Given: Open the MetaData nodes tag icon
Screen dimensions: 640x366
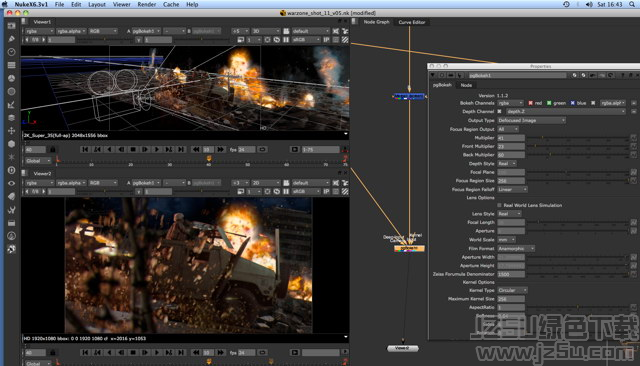Looking at the screenshot, I should pos(11,196).
